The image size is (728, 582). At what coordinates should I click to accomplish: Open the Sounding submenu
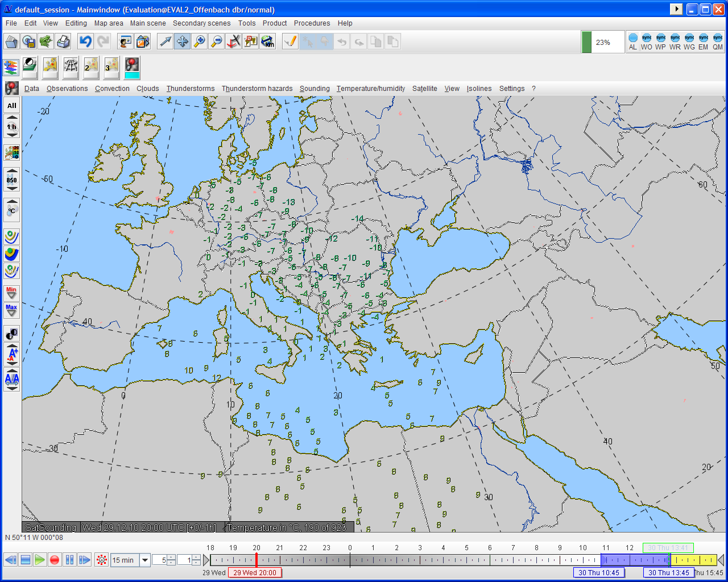pos(315,89)
